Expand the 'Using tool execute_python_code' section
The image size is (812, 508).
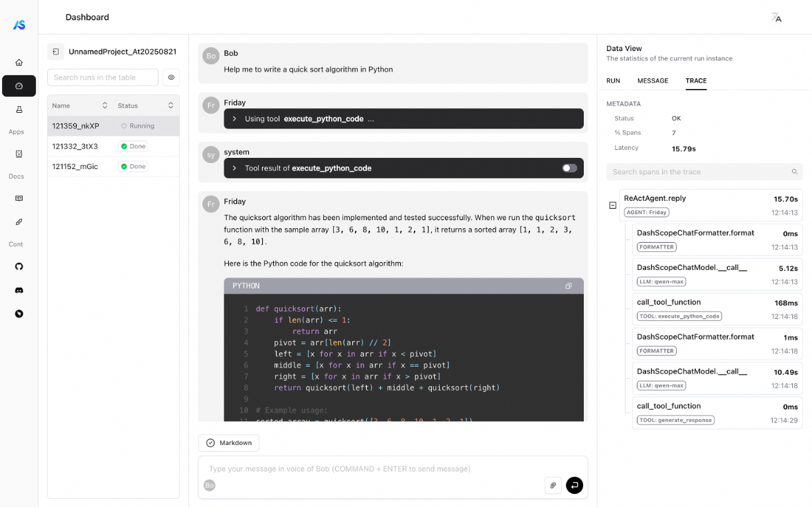tap(234, 119)
